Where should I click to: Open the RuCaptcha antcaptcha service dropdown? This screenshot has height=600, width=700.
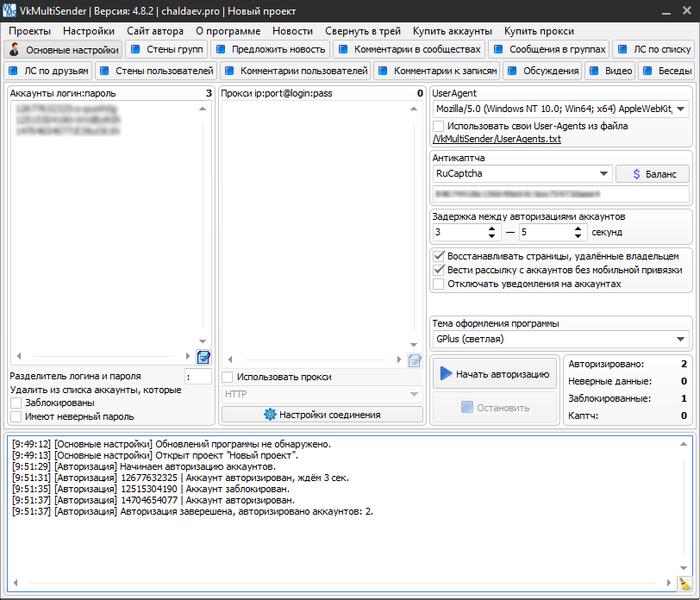[x=603, y=173]
